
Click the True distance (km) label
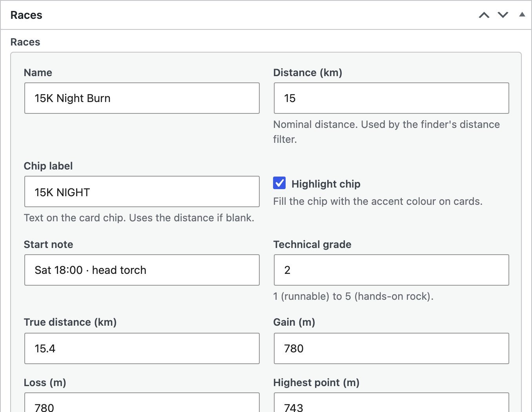point(70,322)
